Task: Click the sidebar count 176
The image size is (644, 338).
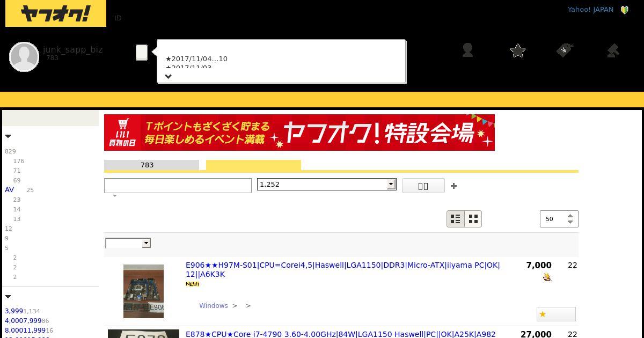Action: [x=19, y=161]
